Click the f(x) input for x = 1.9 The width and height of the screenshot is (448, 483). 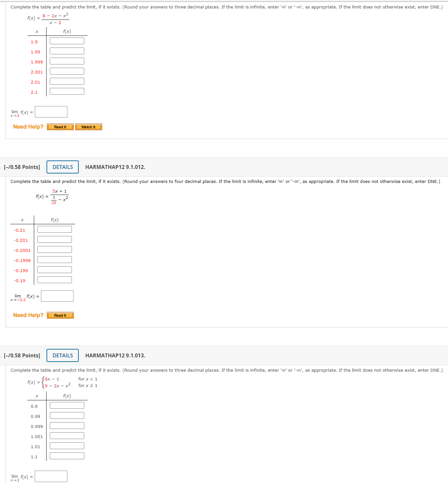pos(67,41)
